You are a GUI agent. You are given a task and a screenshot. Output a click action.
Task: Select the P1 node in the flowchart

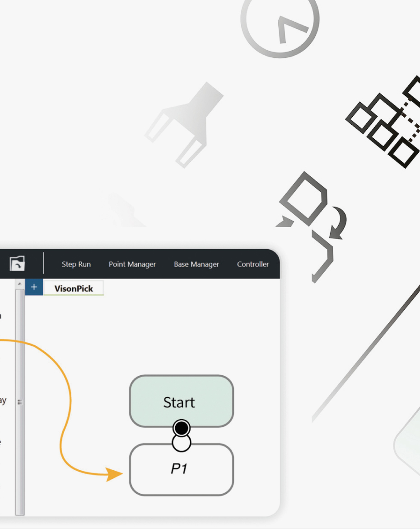tap(181, 469)
